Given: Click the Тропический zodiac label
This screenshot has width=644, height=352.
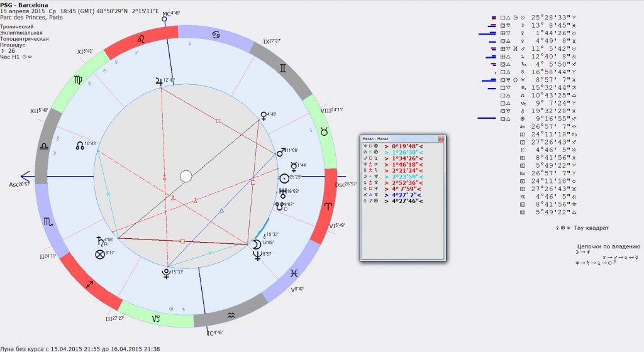Looking at the screenshot, I should point(17,26).
